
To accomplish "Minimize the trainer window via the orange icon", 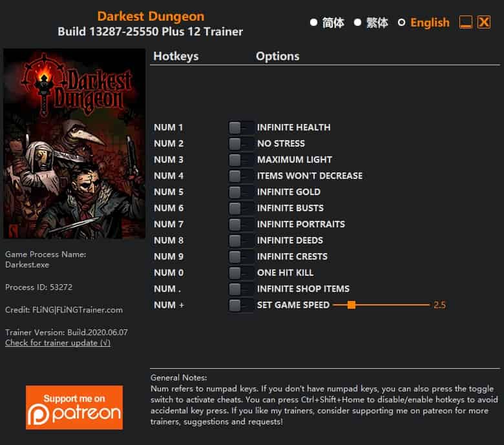I will click(x=465, y=23).
